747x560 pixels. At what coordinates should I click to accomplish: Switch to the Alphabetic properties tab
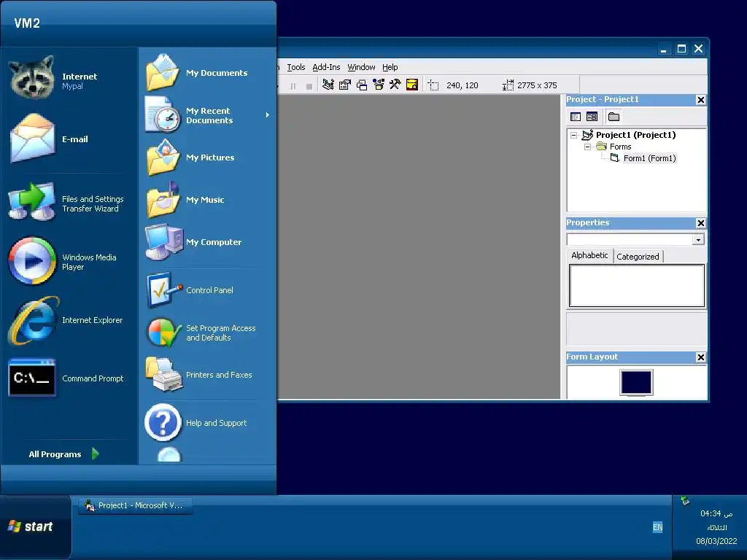coord(589,255)
